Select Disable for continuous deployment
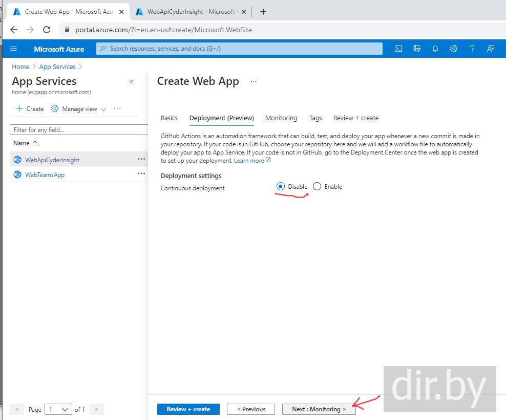506x420 pixels. tap(280, 187)
